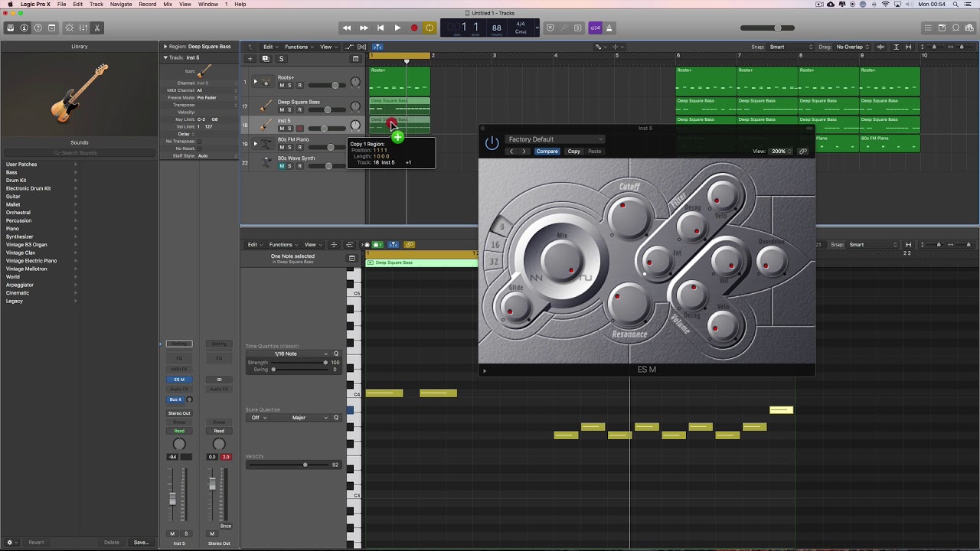This screenshot has height=551, width=980.
Task: Toggle the Show Automation icon in Tracks area
Action: point(348,47)
